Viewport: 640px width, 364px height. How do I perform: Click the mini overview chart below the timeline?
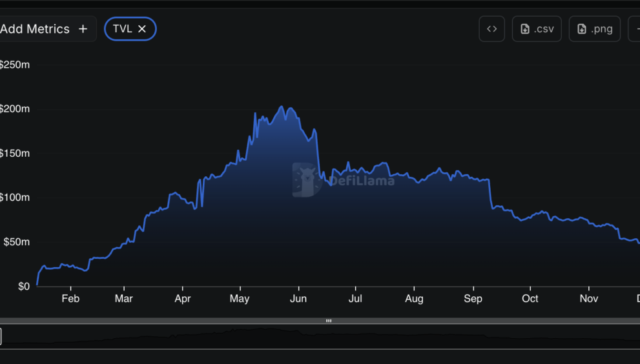323,337
